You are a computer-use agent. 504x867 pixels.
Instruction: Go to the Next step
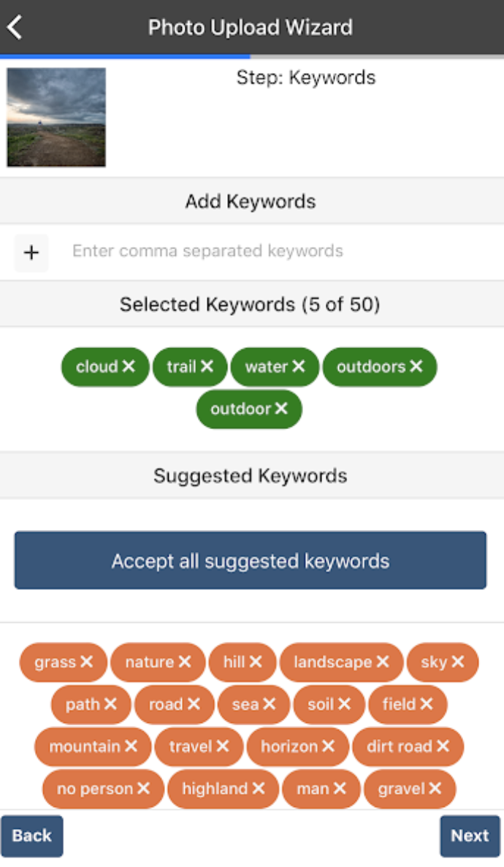coord(470,836)
